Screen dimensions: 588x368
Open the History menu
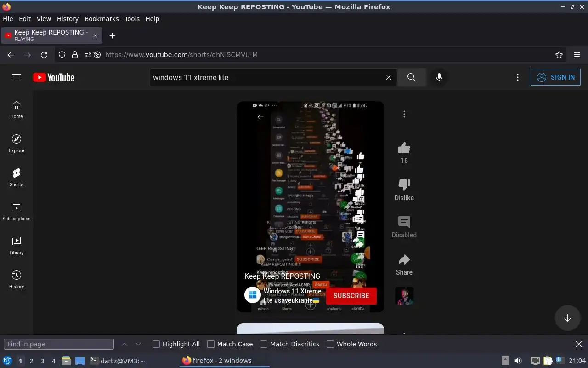click(68, 19)
